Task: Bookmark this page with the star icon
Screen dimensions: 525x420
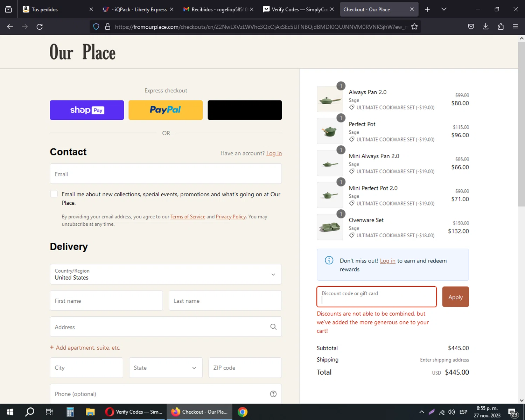Action: 414,27
